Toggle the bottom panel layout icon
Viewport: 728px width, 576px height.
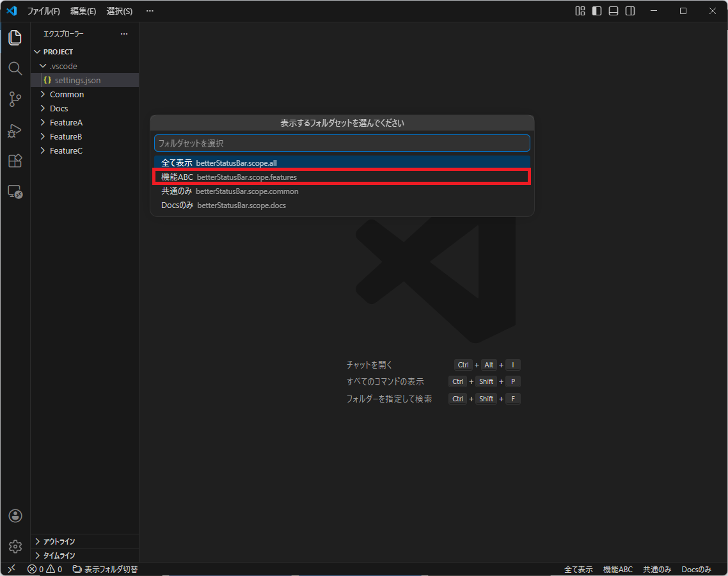[613, 11]
